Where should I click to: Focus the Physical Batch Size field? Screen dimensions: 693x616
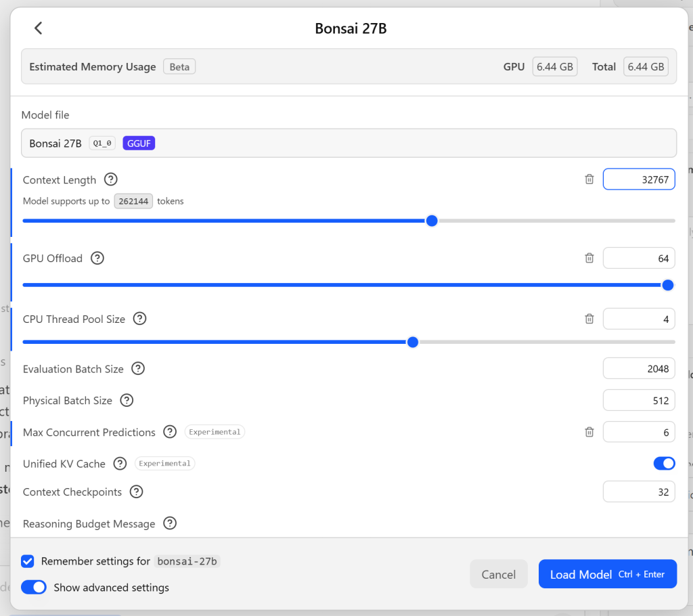[639, 400]
